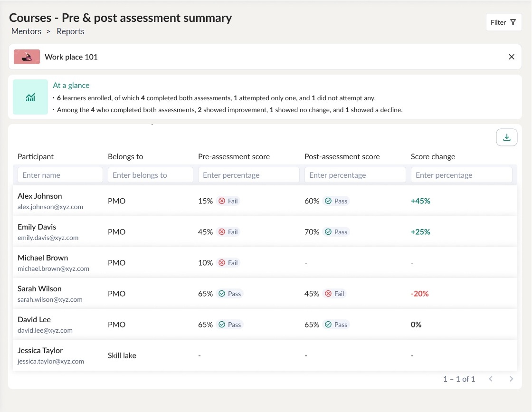This screenshot has width=532, height=413.
Task: Click the Fail badge on Sarah Wilson's post-assessment
Action: (334, 294)
